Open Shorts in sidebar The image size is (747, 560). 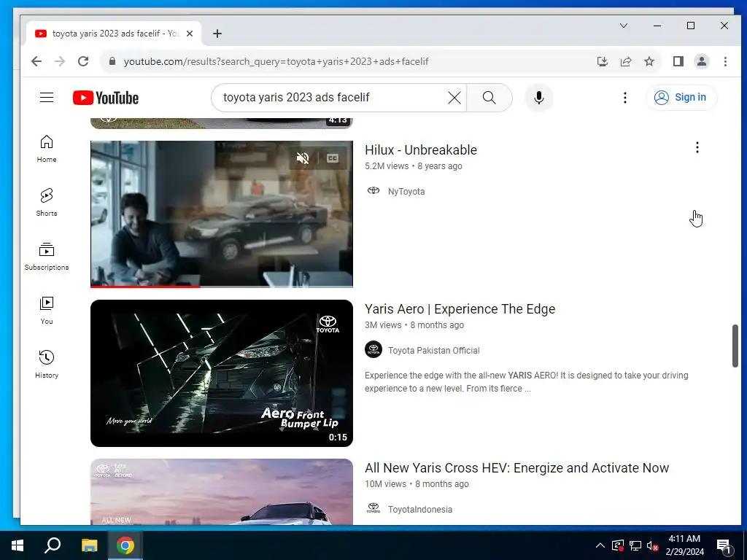click(47, 203)
